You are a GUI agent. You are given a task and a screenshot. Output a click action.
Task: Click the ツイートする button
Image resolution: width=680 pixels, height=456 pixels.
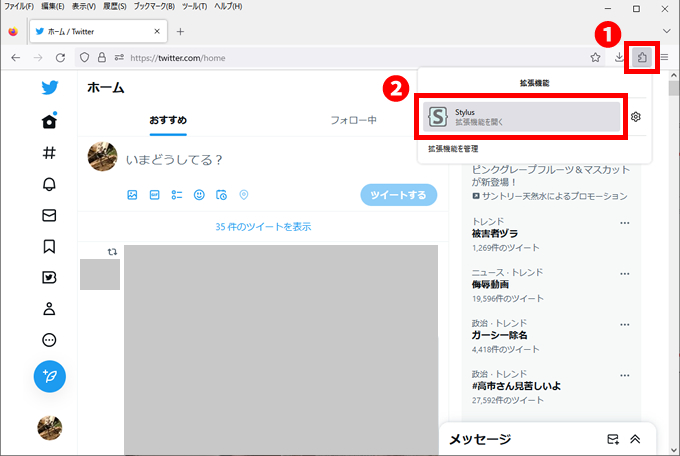pos(399,195)
